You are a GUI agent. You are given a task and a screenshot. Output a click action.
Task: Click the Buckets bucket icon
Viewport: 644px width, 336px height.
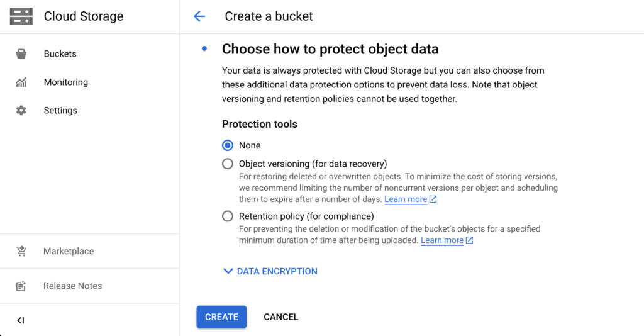pyautogui.click(x=21, y=54)
